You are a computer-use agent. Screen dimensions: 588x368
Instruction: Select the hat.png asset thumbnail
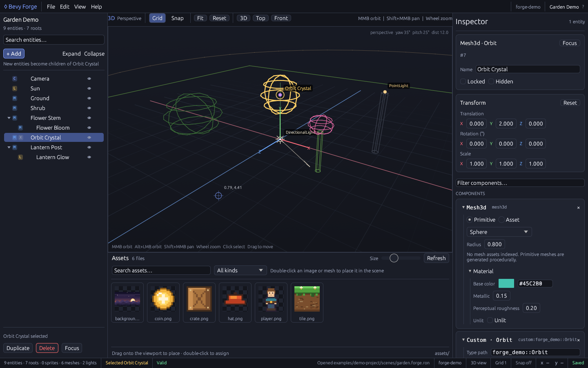pyautogui.click(x=235, y=303)
